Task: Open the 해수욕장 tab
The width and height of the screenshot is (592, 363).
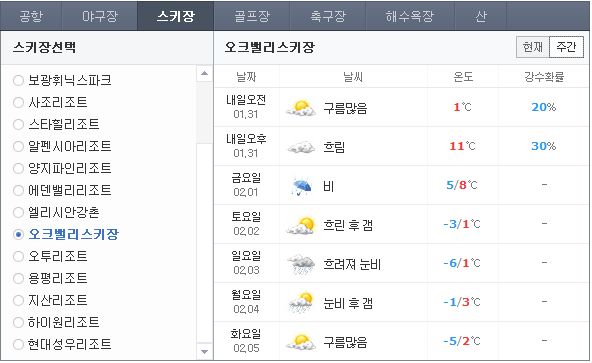Action: point(410,16)
